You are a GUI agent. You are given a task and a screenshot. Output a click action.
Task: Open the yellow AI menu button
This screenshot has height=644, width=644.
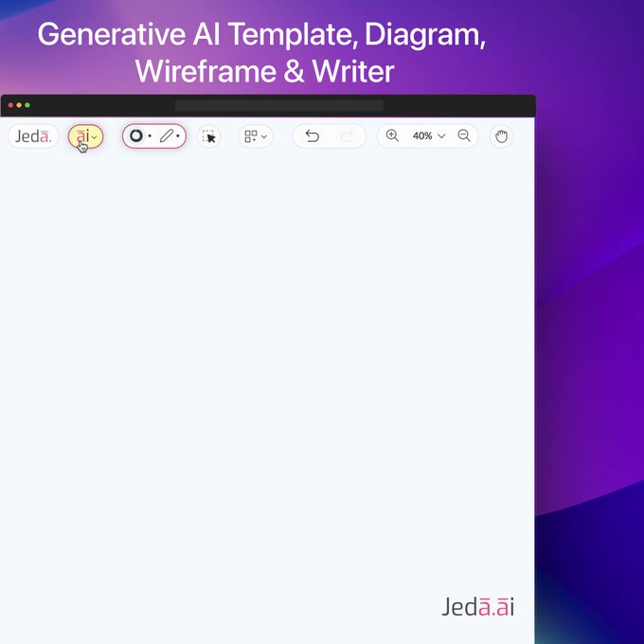(86, 136)
